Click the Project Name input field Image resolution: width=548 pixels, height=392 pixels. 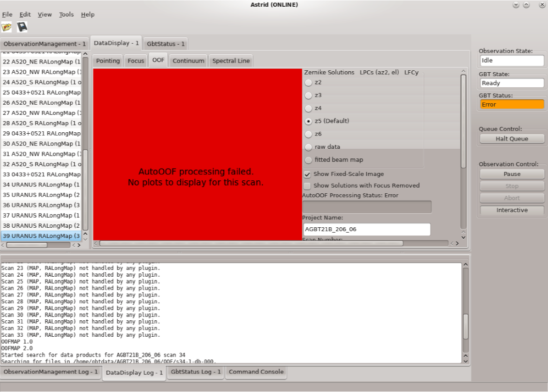366,229
